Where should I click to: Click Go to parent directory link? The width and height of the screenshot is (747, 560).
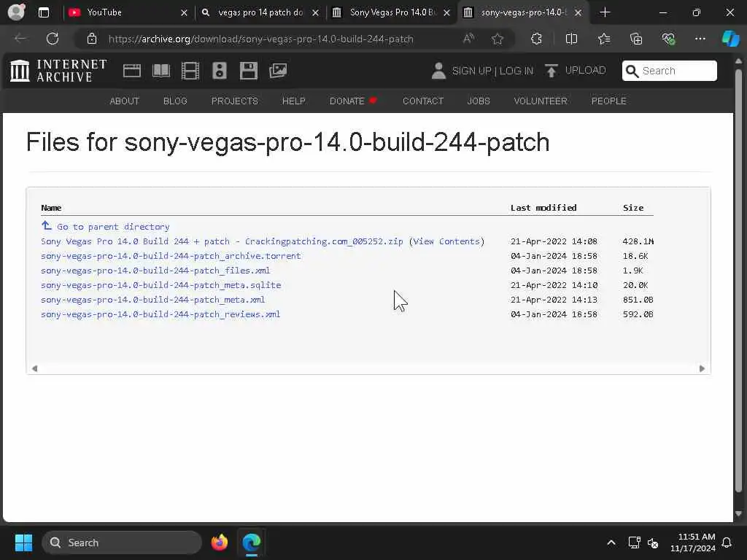click(113, 227)
